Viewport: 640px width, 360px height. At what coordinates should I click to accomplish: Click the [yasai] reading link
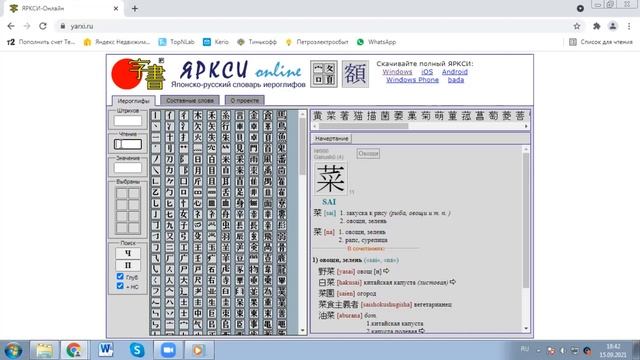coord(346,271)
